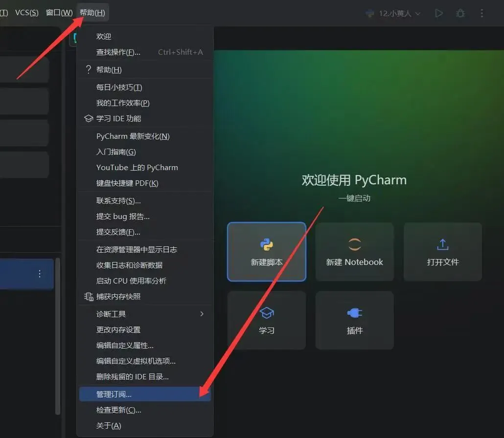The image size is (504, 438).
Task: Click the graduation cap icon beside 学习 IDE 功能
Action: click(89, 118)
